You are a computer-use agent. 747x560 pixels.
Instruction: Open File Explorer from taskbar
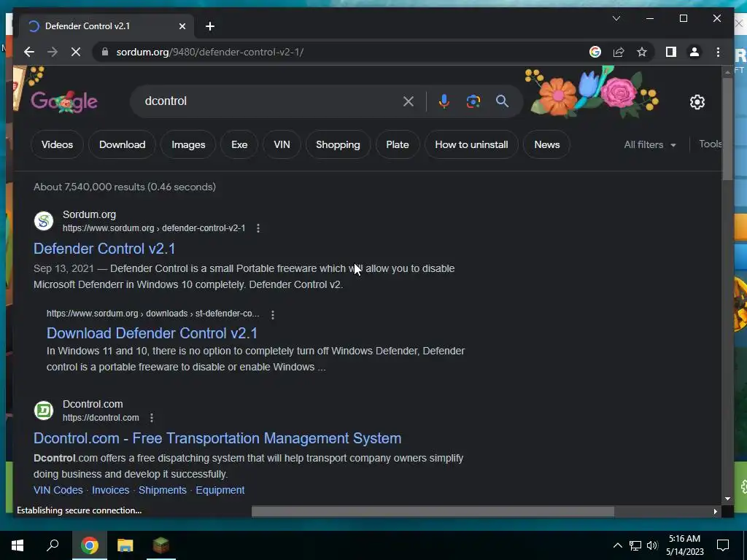[x=125, y=545]
